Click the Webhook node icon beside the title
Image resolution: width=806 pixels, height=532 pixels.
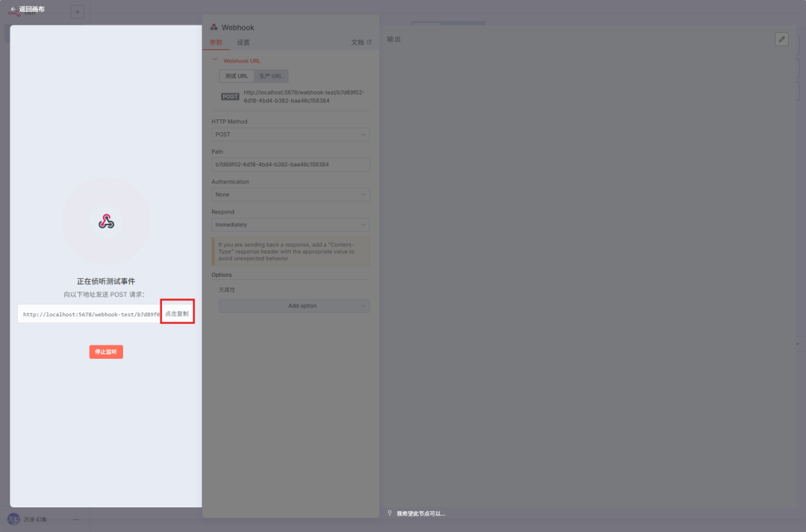(214, 28)
